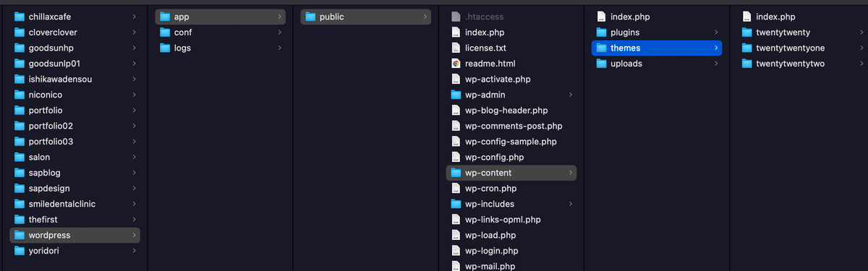Expand yoridori using its chevron
This screenshot has height=271, width=868.
click(135, 251)
